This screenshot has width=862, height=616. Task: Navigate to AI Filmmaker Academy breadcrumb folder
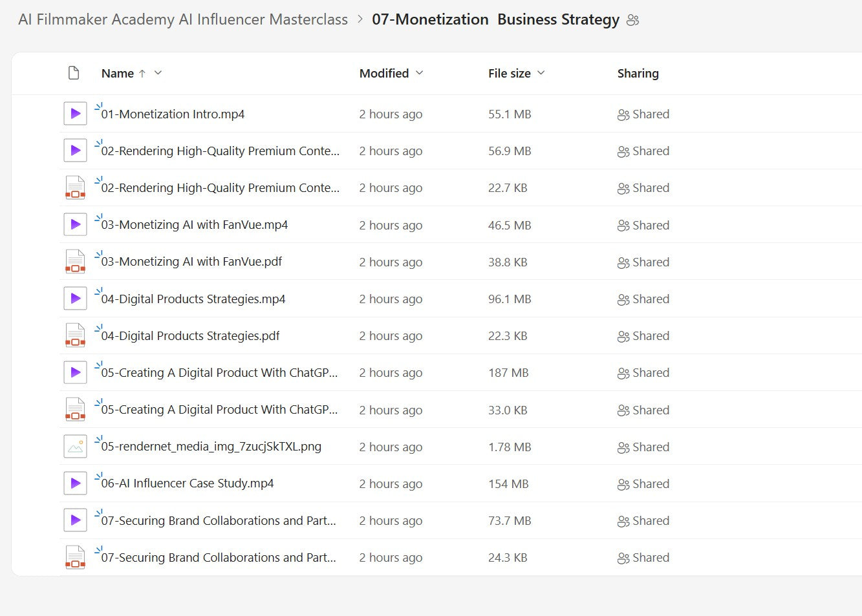(x=183, y=19)
